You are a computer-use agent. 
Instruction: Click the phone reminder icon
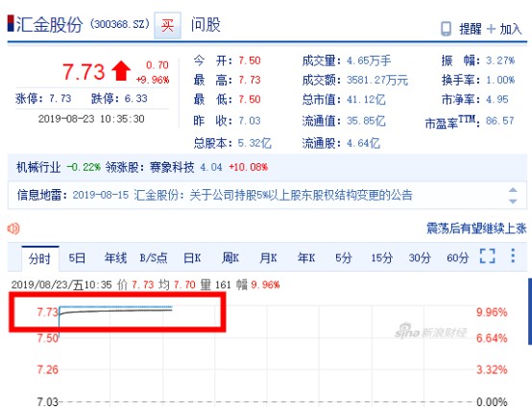(446, 29)
